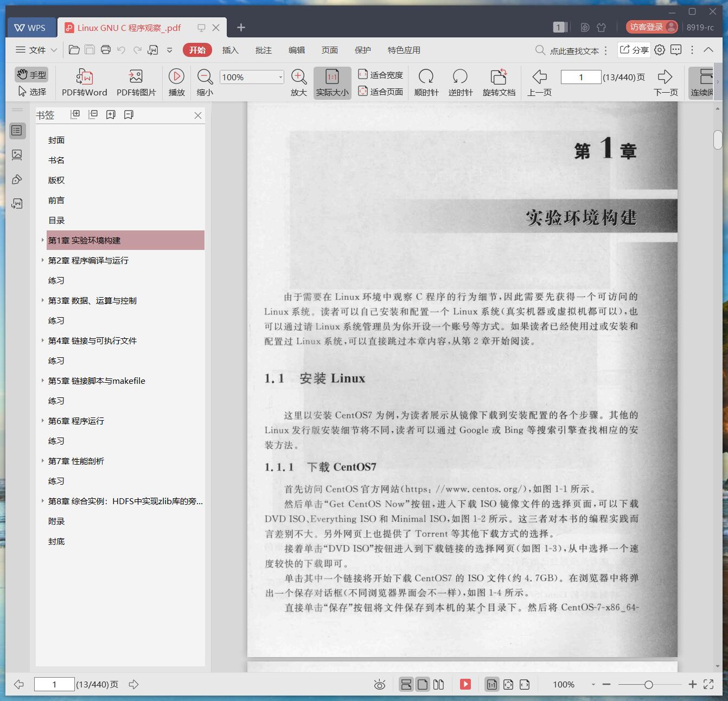Image resolution: width=728 pixels, height=701 pixels.
Task: Switch to the 批注 ribbon tab
Action: point(263,50)
